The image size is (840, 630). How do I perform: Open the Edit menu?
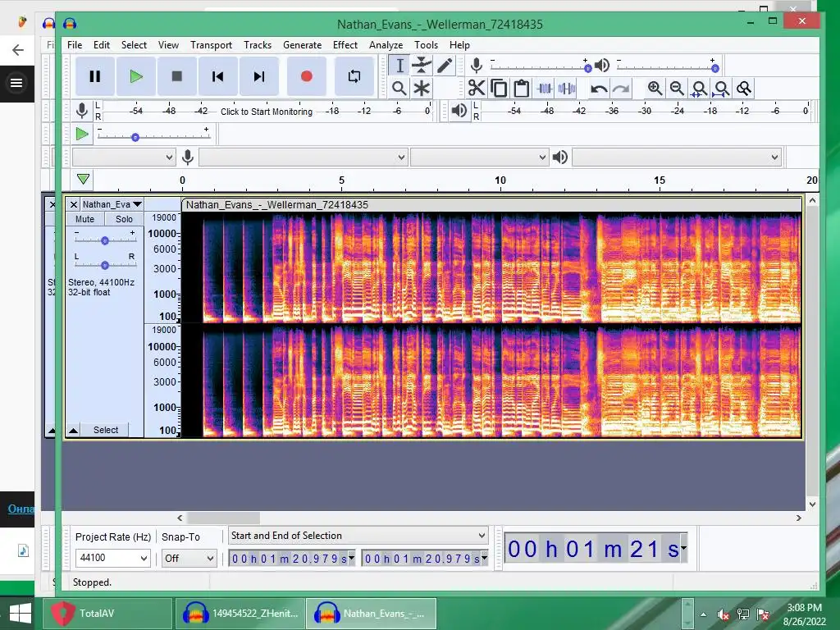101,45
